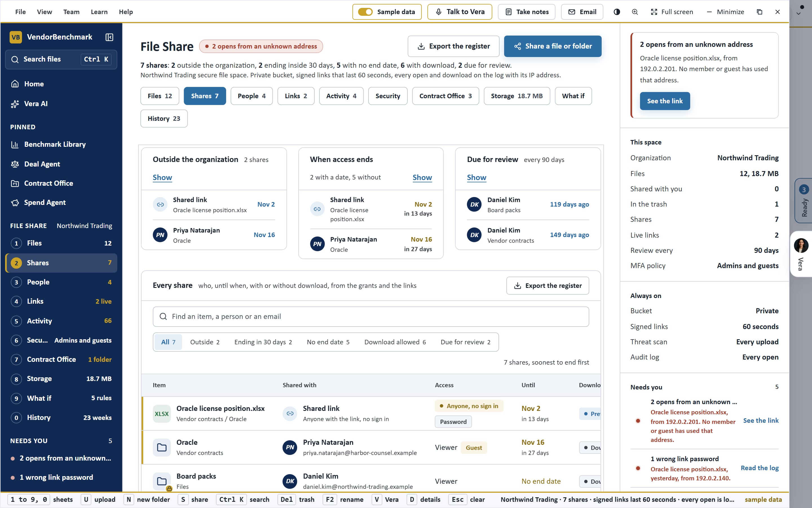Open the pinned Deal Agent
Screen dimensions: 812x508
point(61,164)
